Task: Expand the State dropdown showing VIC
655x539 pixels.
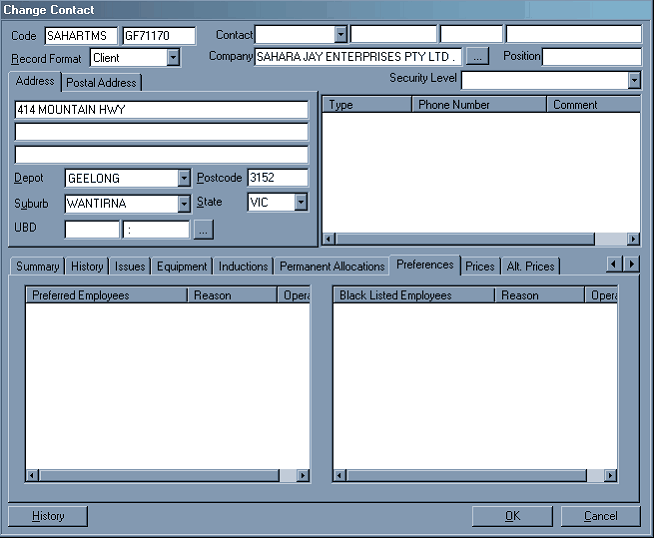Action: [x=301, y=203]
